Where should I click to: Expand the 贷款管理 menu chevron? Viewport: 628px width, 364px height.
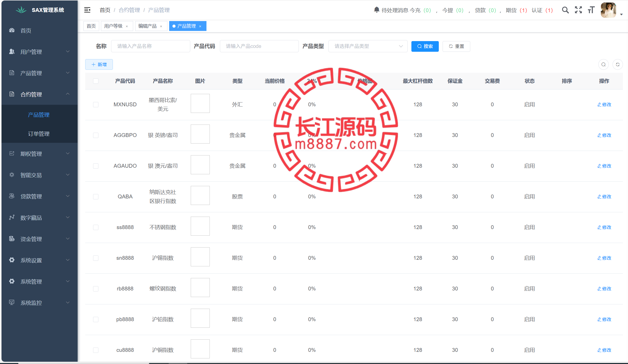68,196
